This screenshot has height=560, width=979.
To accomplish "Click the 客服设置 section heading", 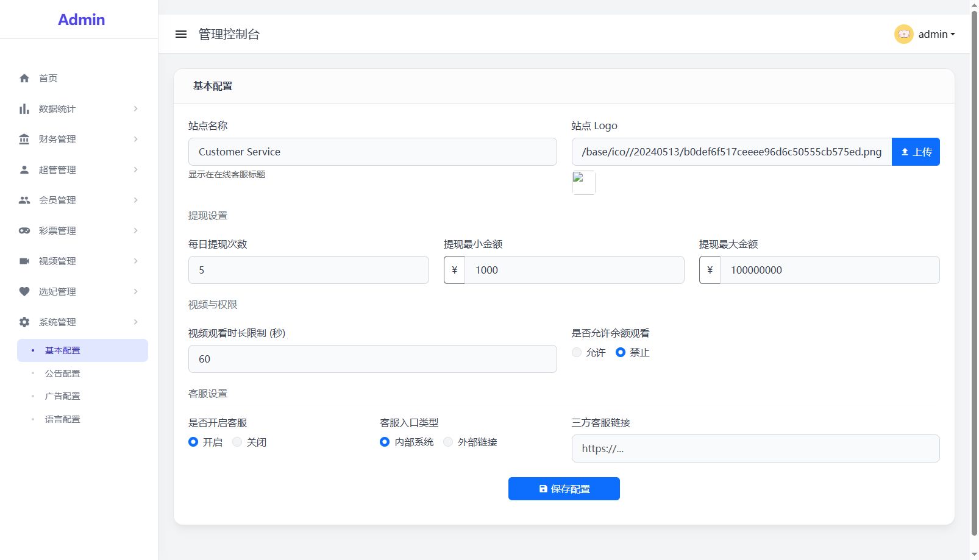I will pos(208,394).
